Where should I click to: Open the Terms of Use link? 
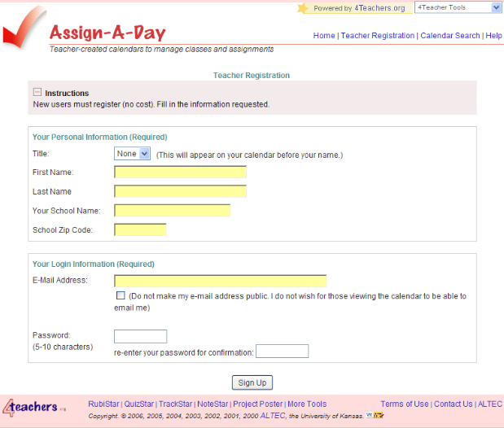405,404
